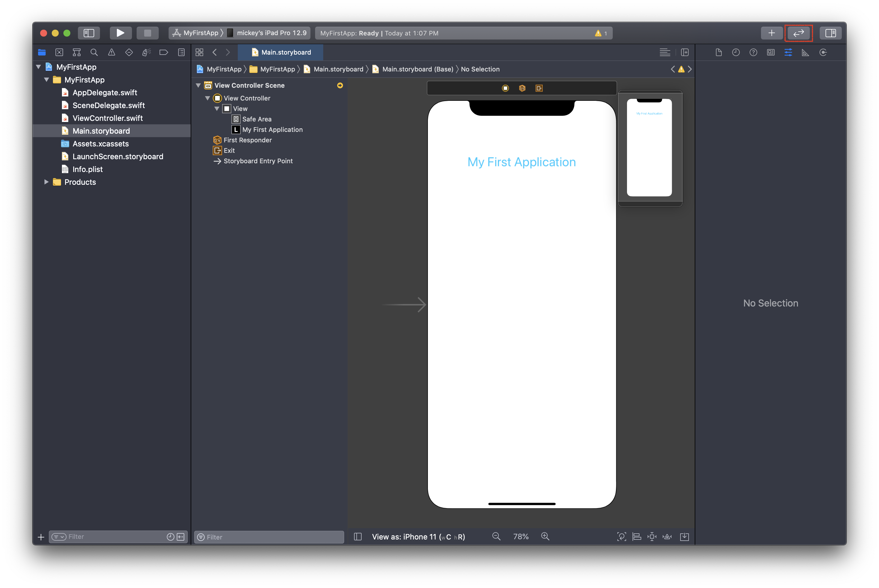Image resolution: width=879 pixels, height=588 pixels.
Task: Go back in editor history
Action: tap(215, 52)
